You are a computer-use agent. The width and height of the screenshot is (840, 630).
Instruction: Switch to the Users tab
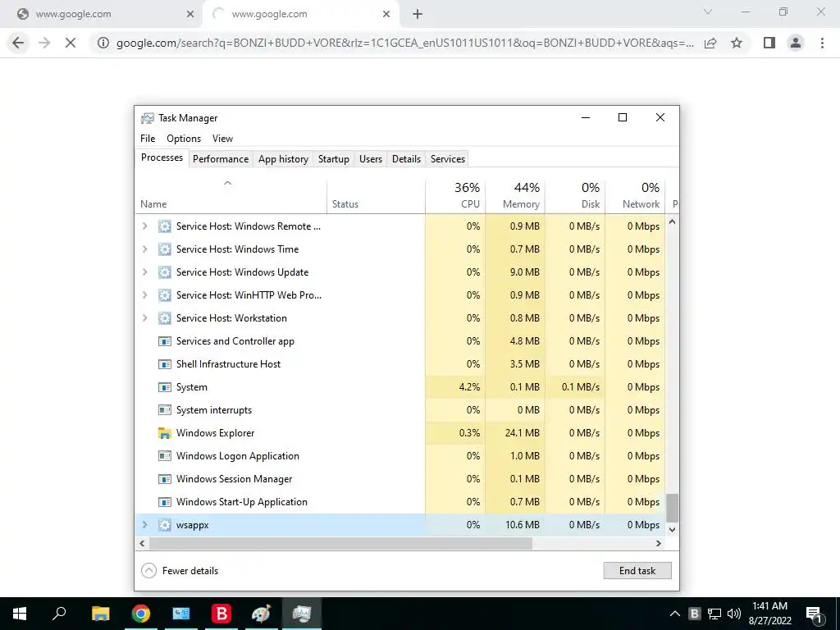371,159
